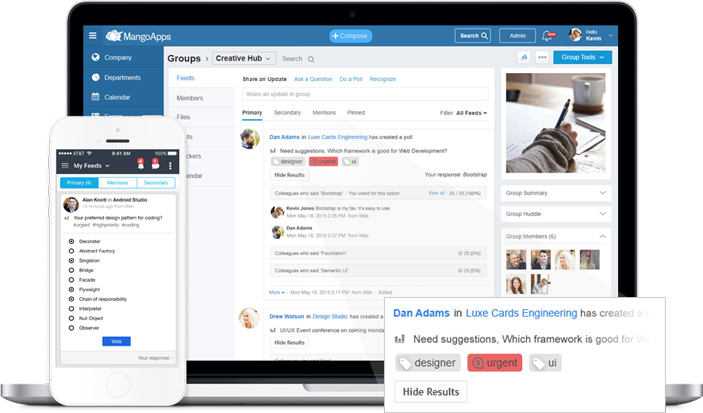This screenshot has width=703, height=413.
Task: Open the user menu chevron beside Hello Kevin
Action: point(610,35)
